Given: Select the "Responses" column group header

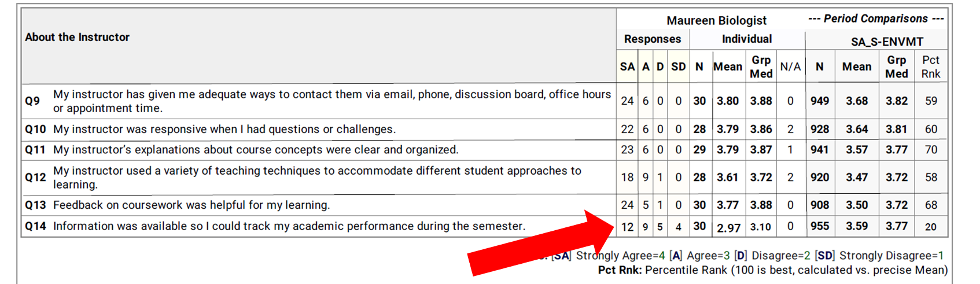Looking at the screenshot, I should 652,39.
